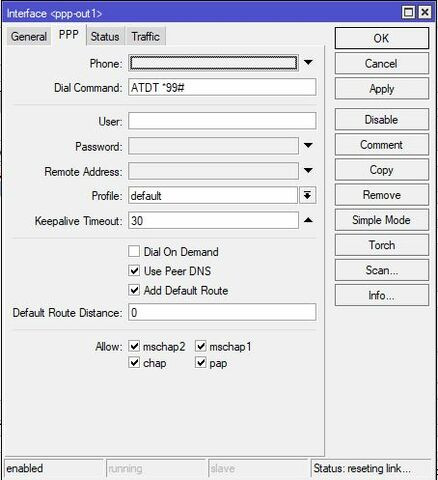Copy the interface configuration
This screenshot has height=480, width=438.
381,170
